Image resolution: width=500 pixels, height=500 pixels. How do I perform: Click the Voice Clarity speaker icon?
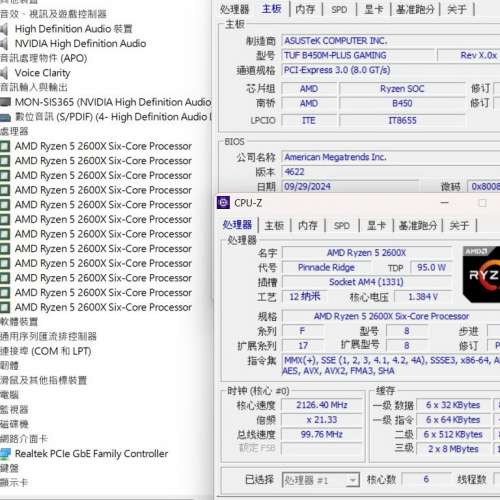tap(4, 73)
